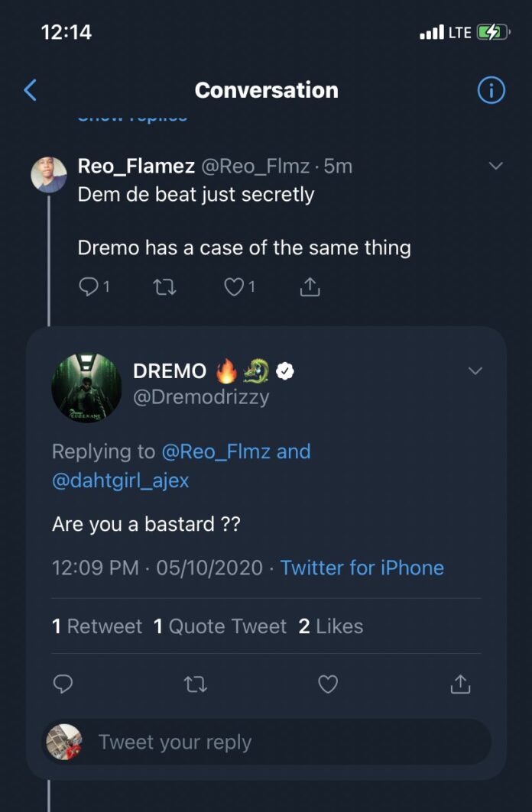View the 1 Retweet list
Viewport: 532px width, 812px height.
click(x=97, y=626)
